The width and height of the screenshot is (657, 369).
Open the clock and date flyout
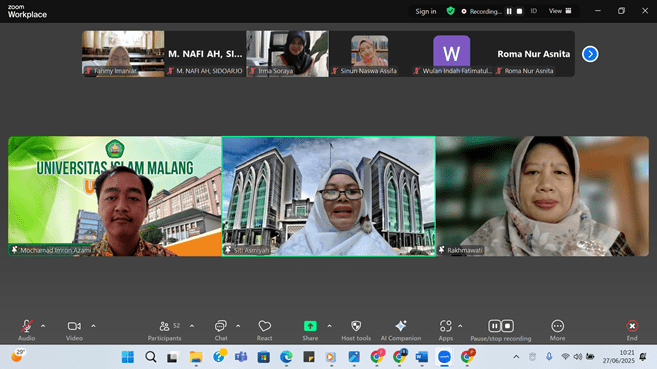coord(619,357)
